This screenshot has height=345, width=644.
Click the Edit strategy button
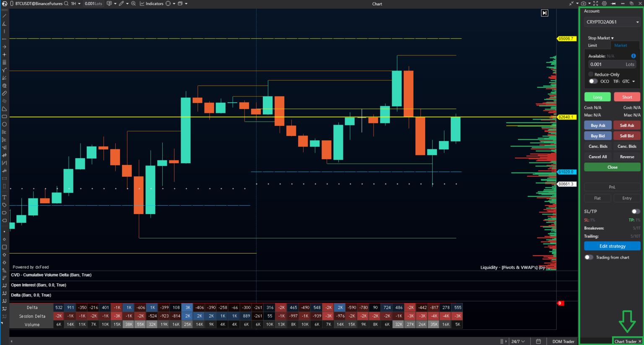612,246
